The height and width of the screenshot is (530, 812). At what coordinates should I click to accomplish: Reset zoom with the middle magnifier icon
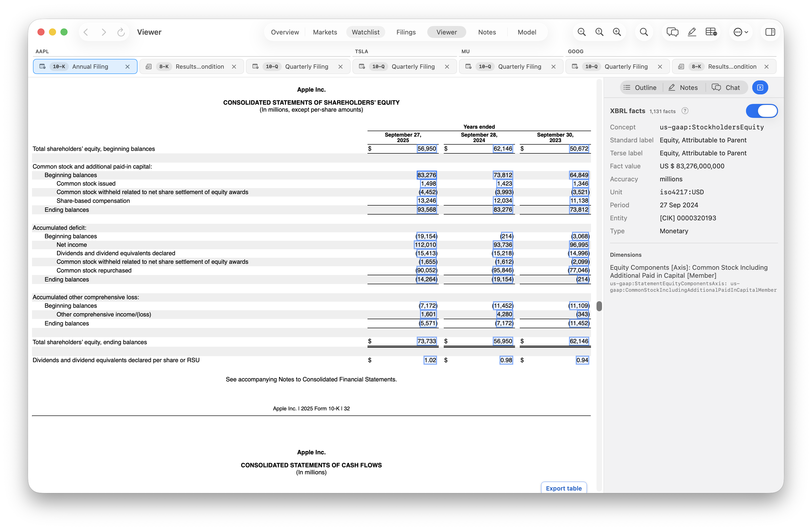[599, 32]
